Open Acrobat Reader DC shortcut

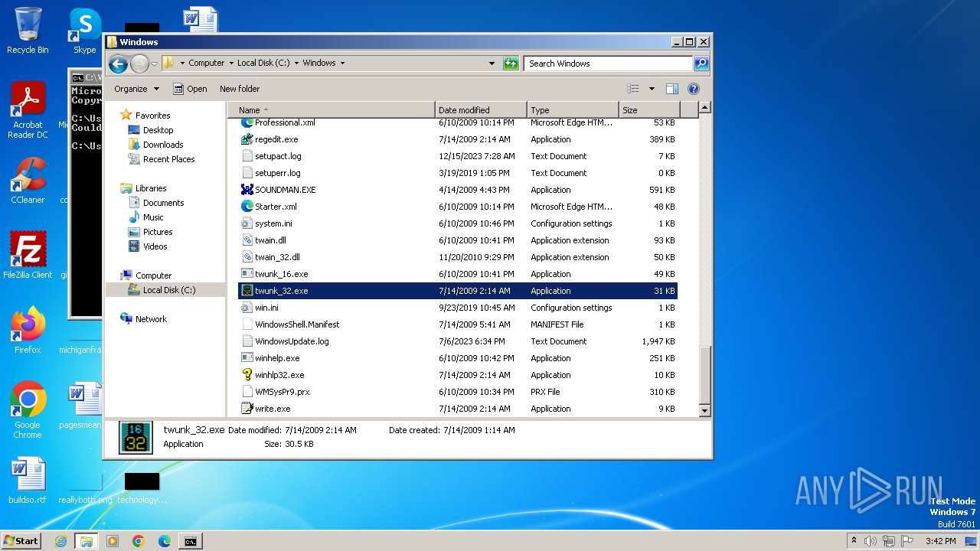28,110
